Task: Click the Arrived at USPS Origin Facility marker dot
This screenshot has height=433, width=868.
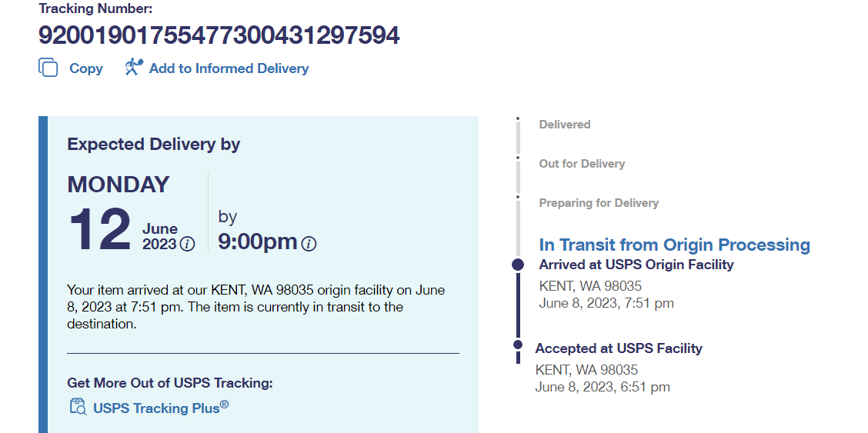Action: [x=518, y=265]
